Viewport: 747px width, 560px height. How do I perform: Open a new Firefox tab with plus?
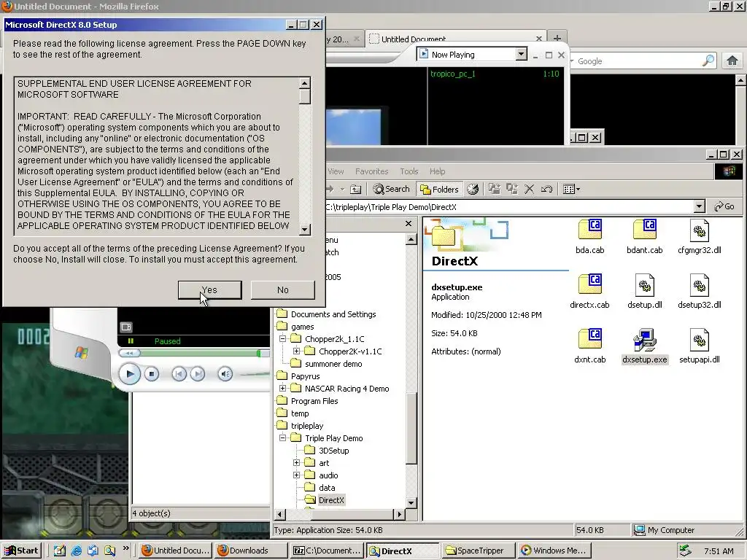[x=557, y=38]
